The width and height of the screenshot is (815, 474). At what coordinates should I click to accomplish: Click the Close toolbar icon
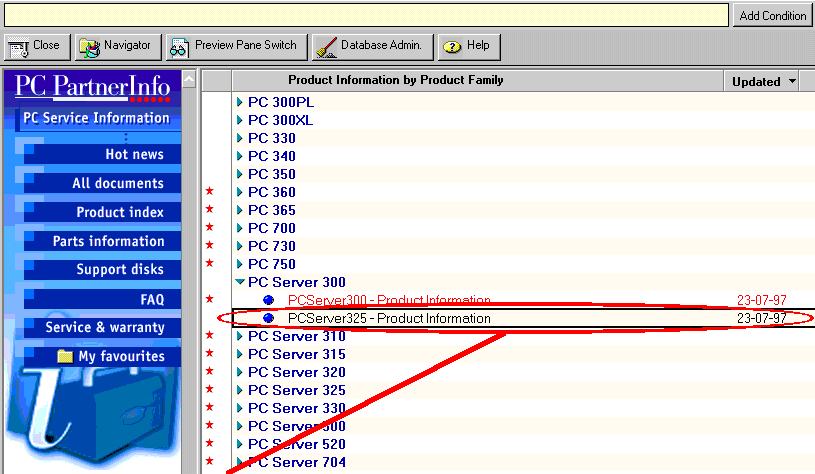pos(18,47)
